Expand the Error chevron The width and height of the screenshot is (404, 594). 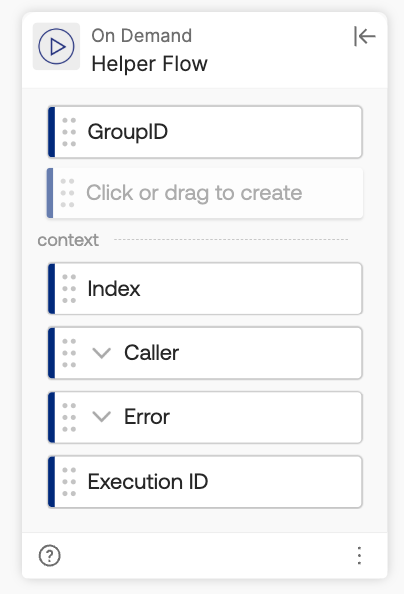(102, 417)
